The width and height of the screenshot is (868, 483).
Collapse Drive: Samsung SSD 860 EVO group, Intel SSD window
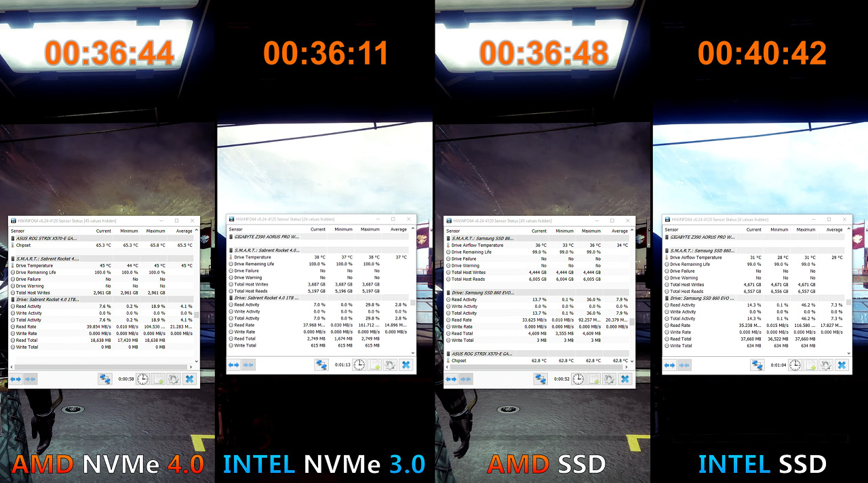point(755,298)
